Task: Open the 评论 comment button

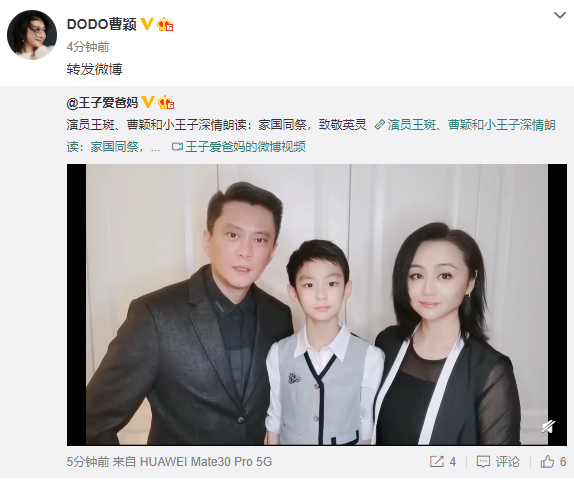Action: [498, 462]
